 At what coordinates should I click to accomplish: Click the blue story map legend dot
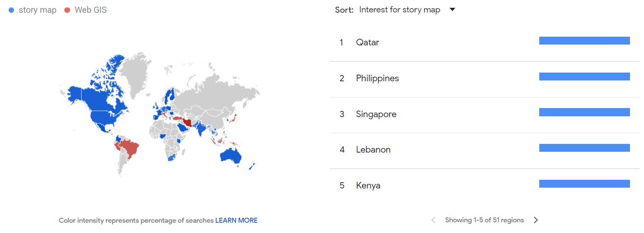(x=12, y=10)
